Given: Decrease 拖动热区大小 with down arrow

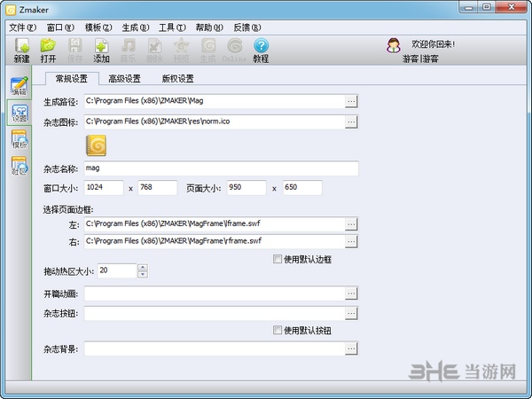Looking at the screenshot, I should point(143,274).
